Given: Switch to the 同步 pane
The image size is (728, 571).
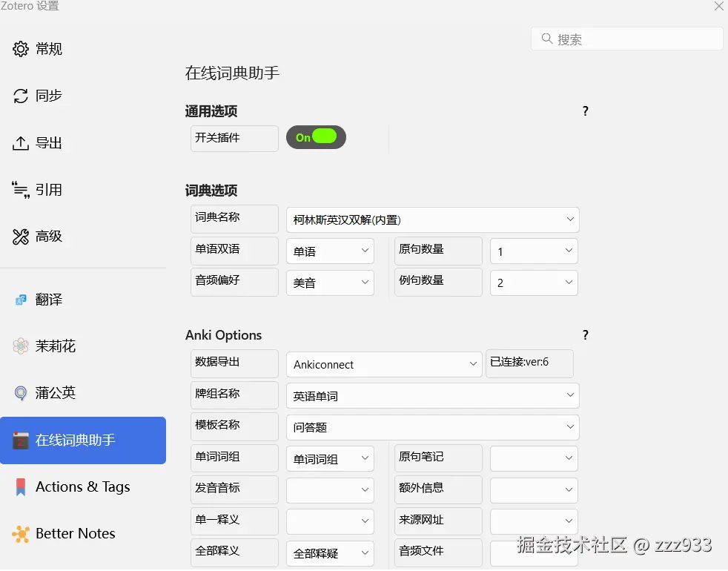Looking at the screenshot, I should click(83, 96).
